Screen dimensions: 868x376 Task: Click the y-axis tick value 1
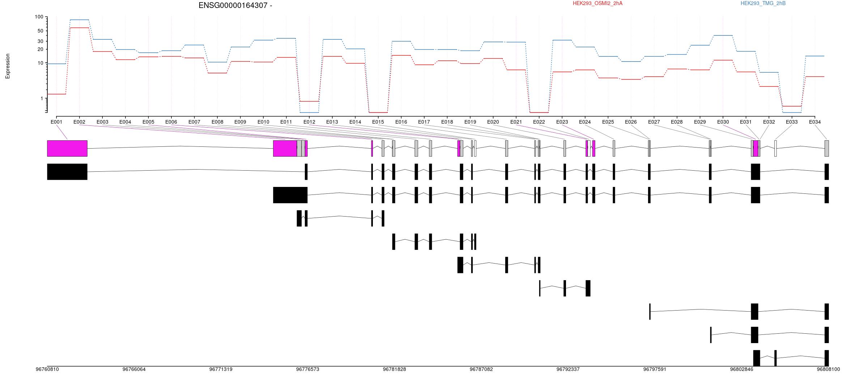(42, 99)
